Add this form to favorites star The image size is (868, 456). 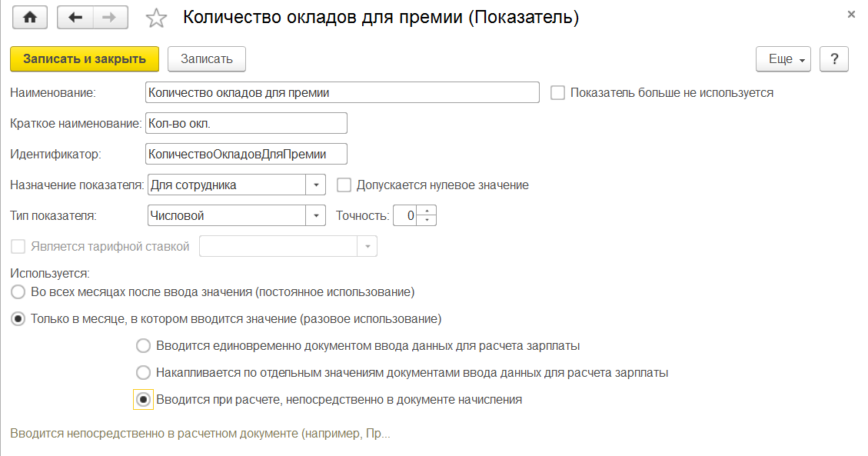coord(156,18)
